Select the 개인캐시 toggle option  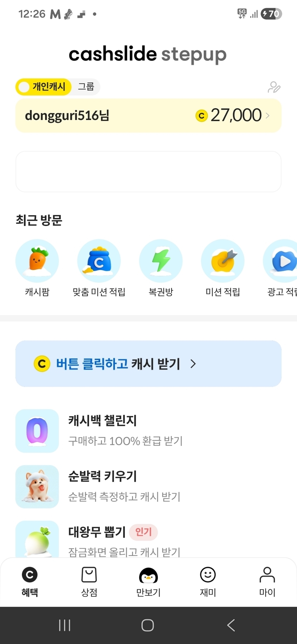[44, 87]
